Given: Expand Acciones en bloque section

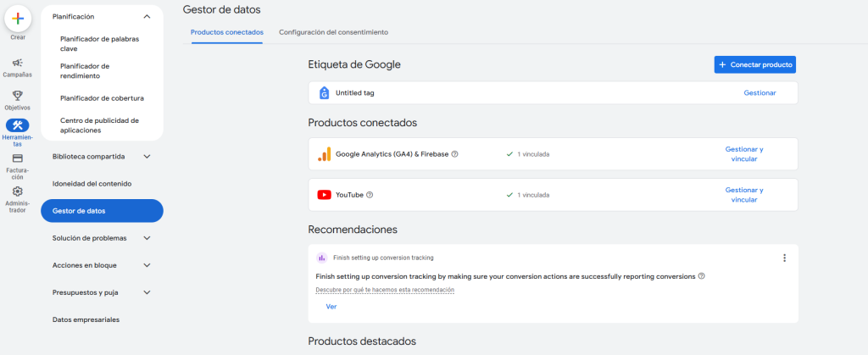Looking at the screenshot, I should tap(147, 265).
